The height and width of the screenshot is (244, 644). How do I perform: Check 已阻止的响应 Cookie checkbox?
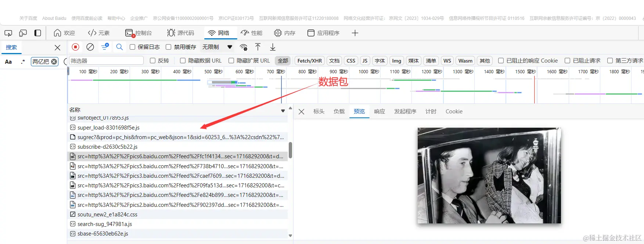[x=501, y=61]
